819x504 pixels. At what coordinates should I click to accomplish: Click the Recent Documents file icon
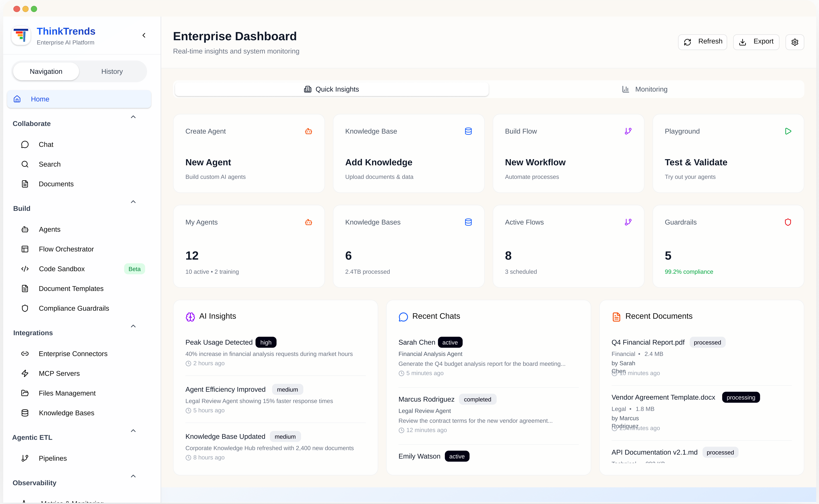coord(616,317)
